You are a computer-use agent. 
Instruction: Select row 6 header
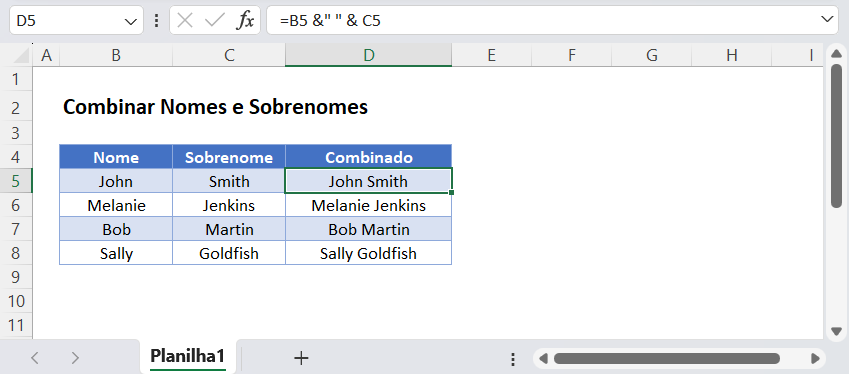pos(16,205)
